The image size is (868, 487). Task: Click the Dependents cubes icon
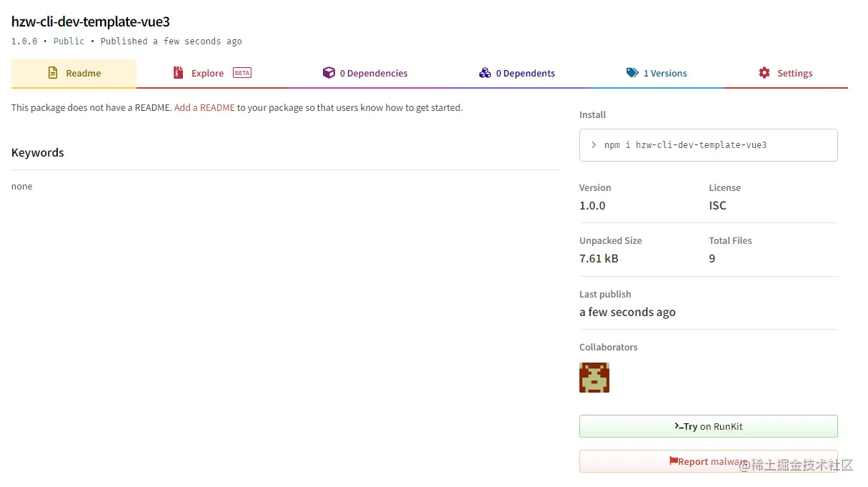pyautogui.click(x=485, y=73)
